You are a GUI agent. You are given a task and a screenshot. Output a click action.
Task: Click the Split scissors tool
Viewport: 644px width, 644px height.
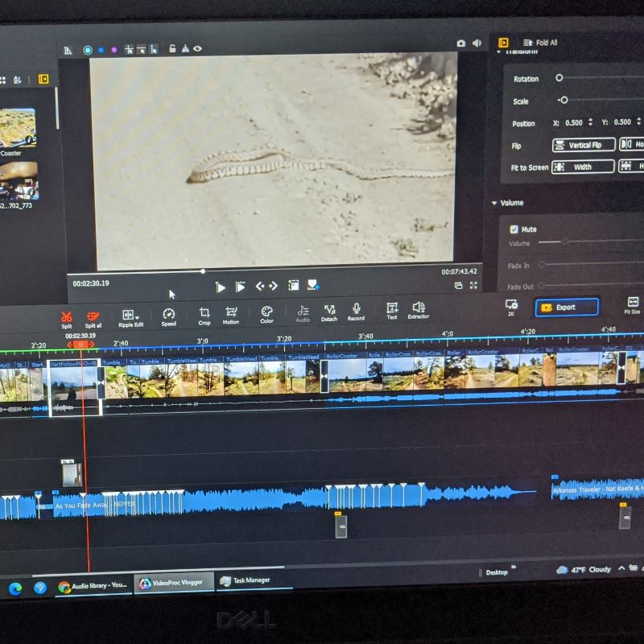66,316
